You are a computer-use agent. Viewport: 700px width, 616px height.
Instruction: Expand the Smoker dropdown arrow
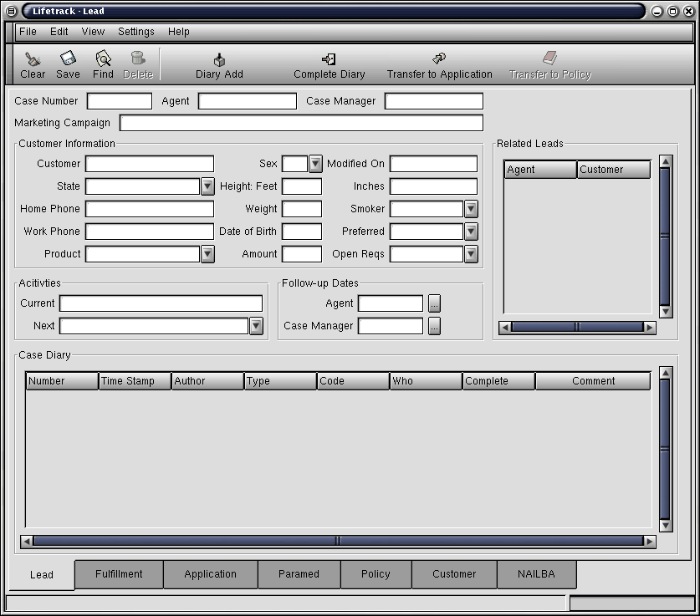tap(471, 209)
